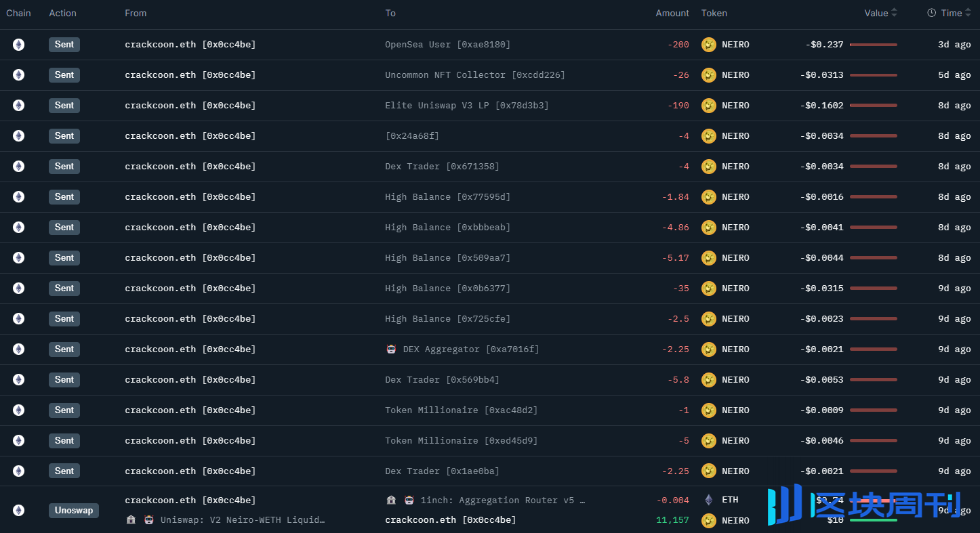Click Ethereum chain icon in Uncommon NFT Collector row

[x=18, y=75]
